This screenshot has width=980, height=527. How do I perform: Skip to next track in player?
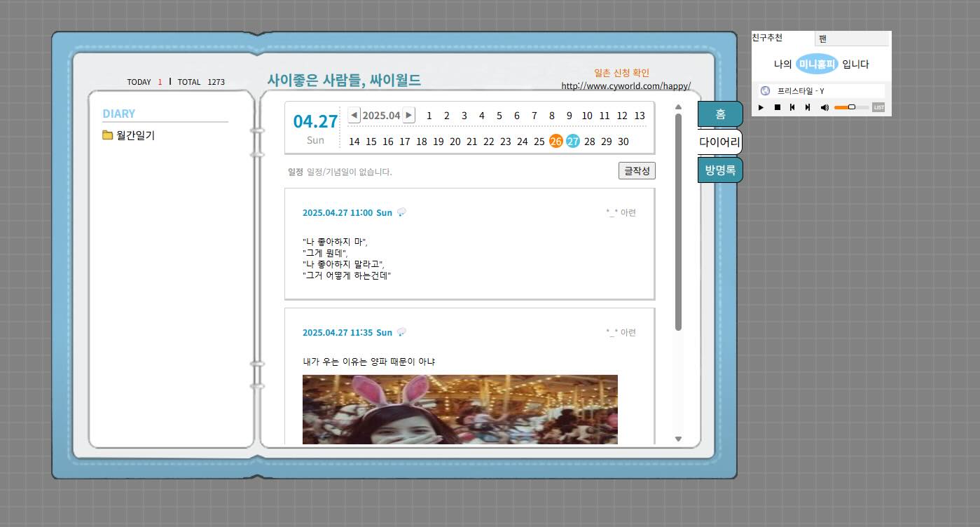click(x=808, y=107)
